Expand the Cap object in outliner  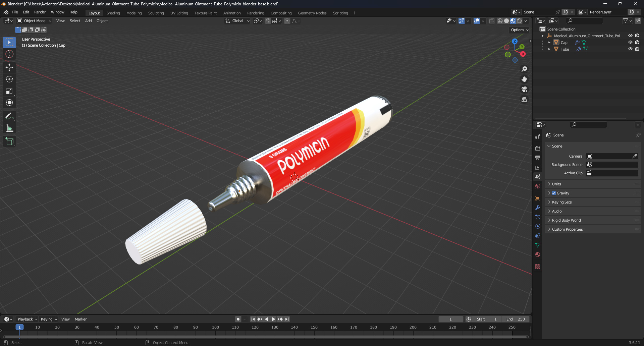549,42
